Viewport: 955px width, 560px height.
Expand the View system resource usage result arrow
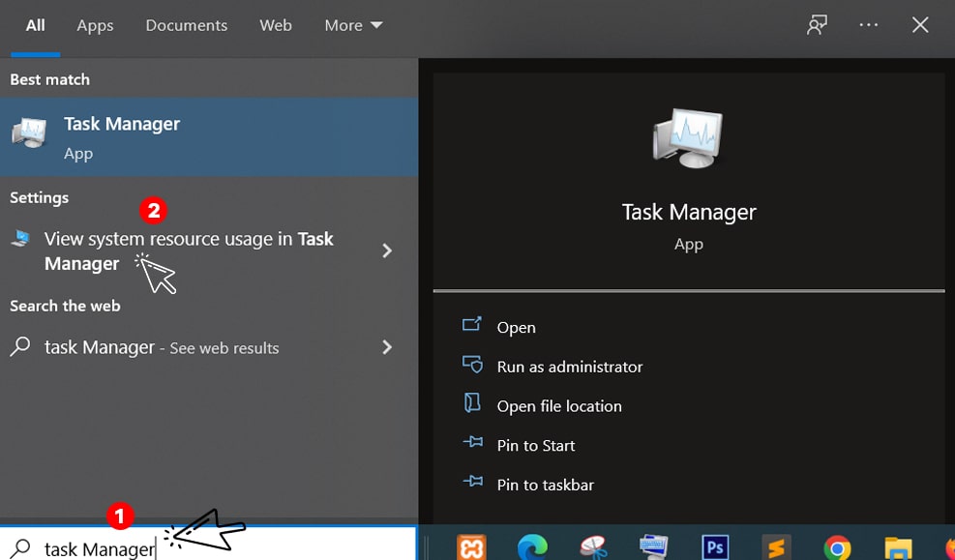pos(387,251)
